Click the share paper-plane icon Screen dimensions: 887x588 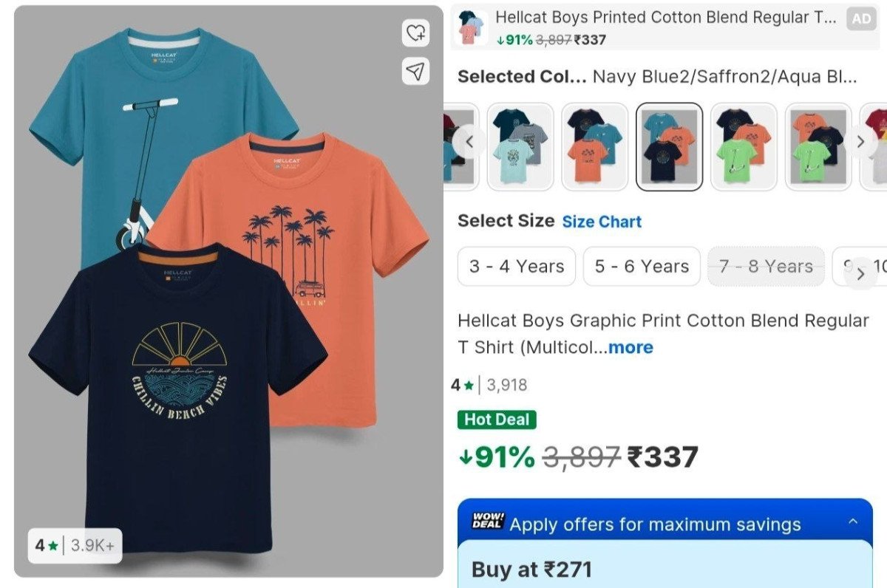(x=416, y=71)
